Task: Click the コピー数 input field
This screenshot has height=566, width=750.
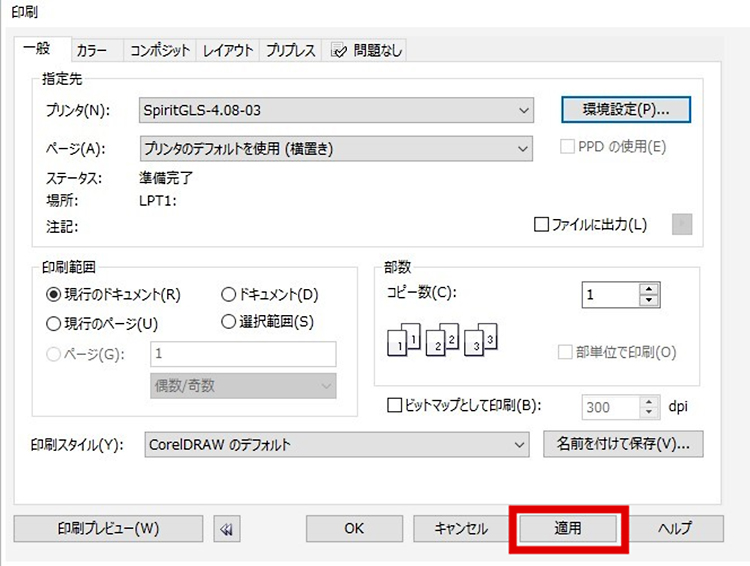Action: [x=610, y=295]
